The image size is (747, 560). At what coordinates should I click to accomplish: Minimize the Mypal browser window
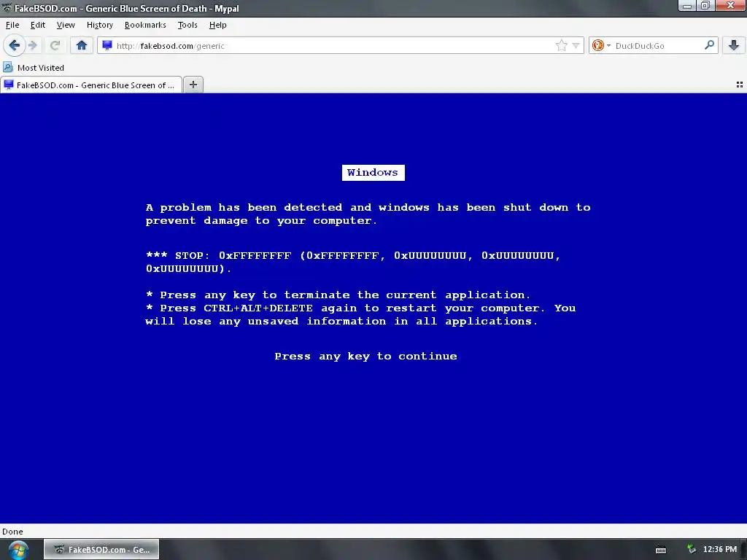[687, 6]
